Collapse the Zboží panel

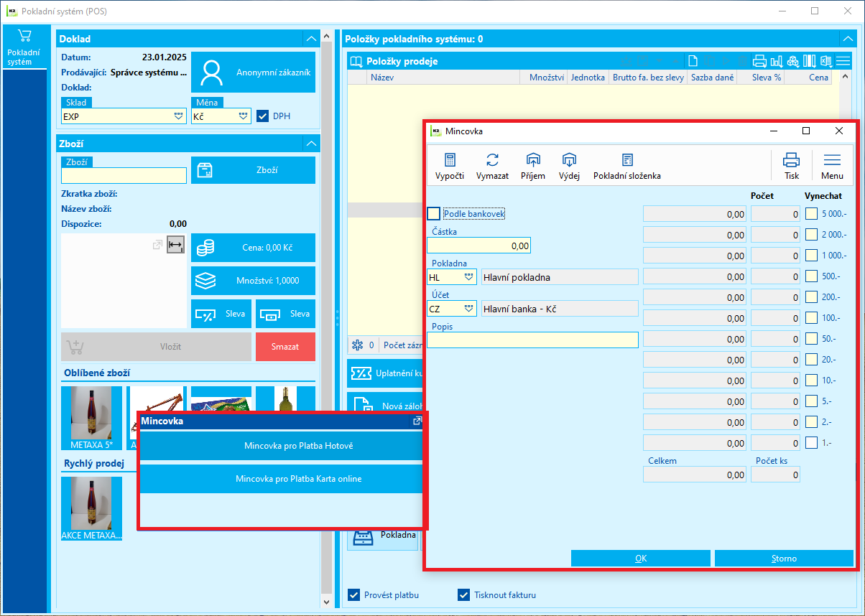(x=310, y=144)
